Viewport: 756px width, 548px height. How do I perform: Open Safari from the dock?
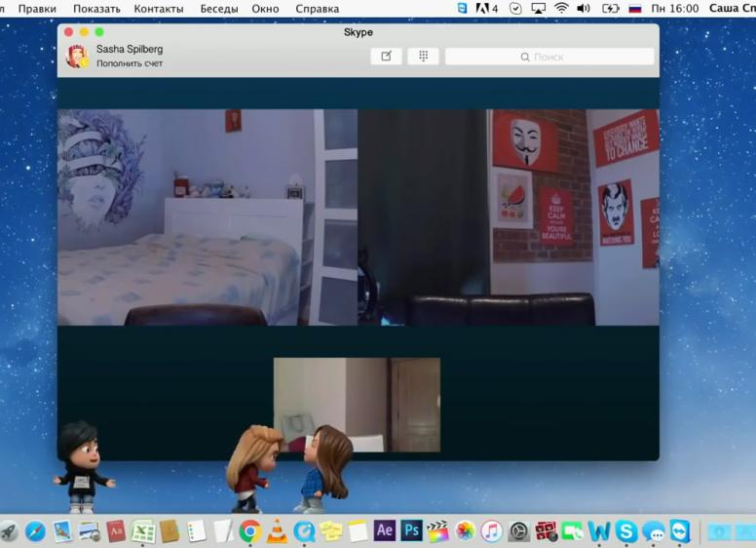[x=35, y=531]
